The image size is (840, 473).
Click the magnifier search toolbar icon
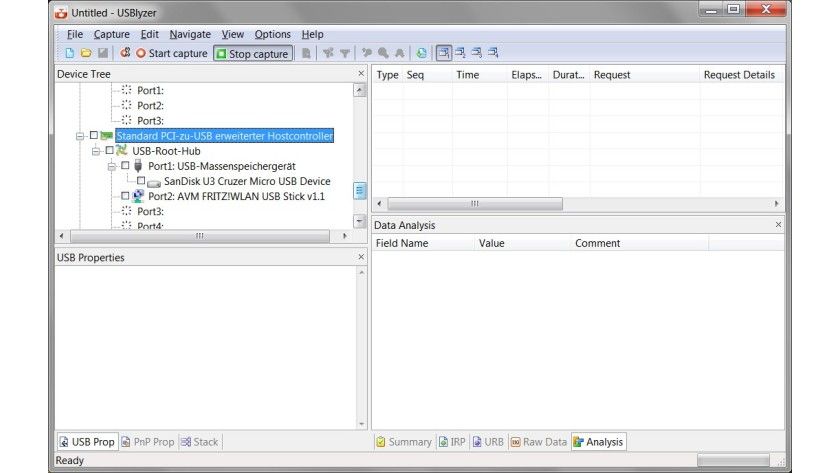(x=384, y=53)
